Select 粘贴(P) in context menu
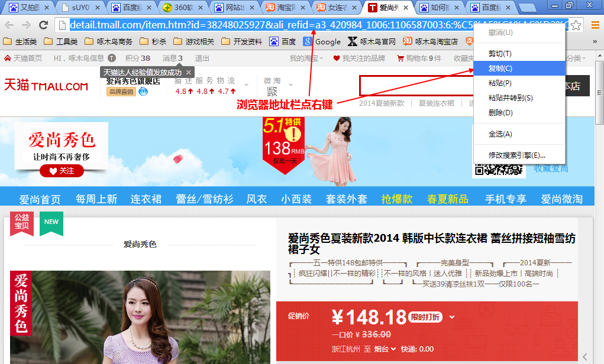604x364 pixels. 519,83
